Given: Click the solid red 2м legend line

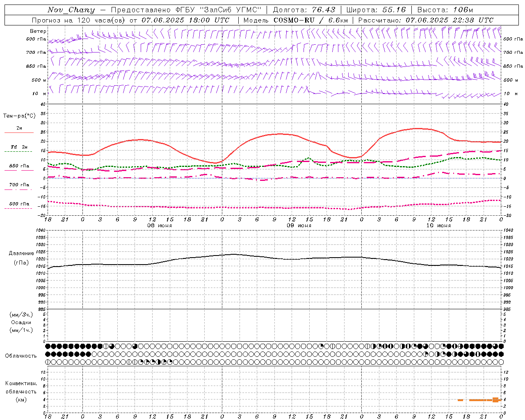Looking at the screenshot, I should (x=19, y=133).
